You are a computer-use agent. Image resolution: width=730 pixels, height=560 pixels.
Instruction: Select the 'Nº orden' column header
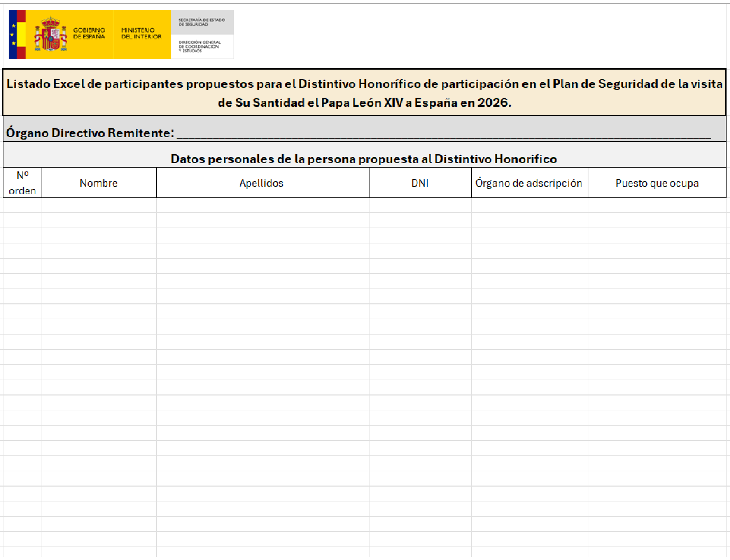23,183
